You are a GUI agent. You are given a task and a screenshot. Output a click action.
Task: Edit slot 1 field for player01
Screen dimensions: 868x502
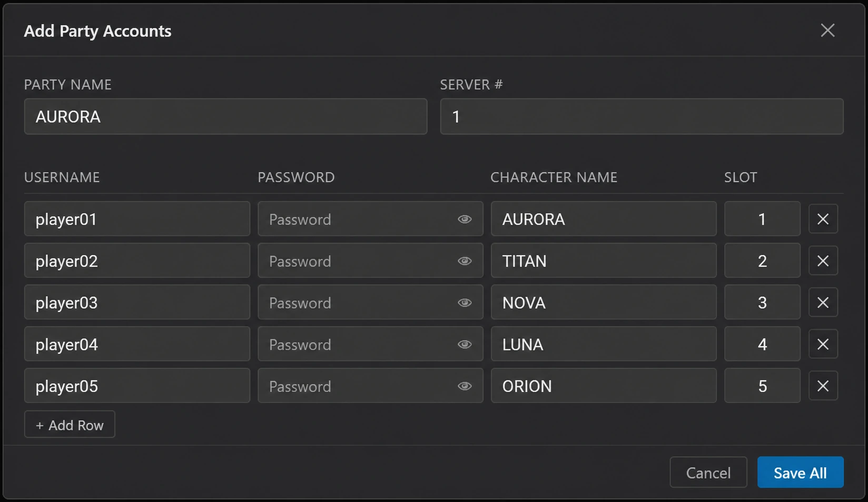pos(762,218)
